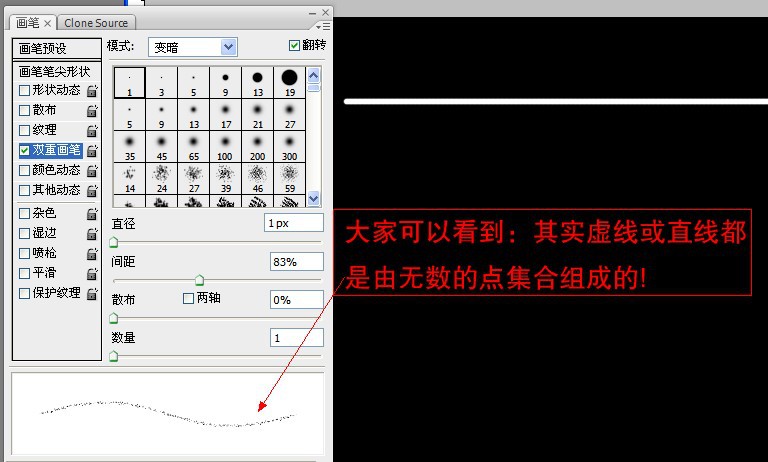Choose the spatter 27 brush tip
Viewport: 768px width, 462px height.
point(193,178)
